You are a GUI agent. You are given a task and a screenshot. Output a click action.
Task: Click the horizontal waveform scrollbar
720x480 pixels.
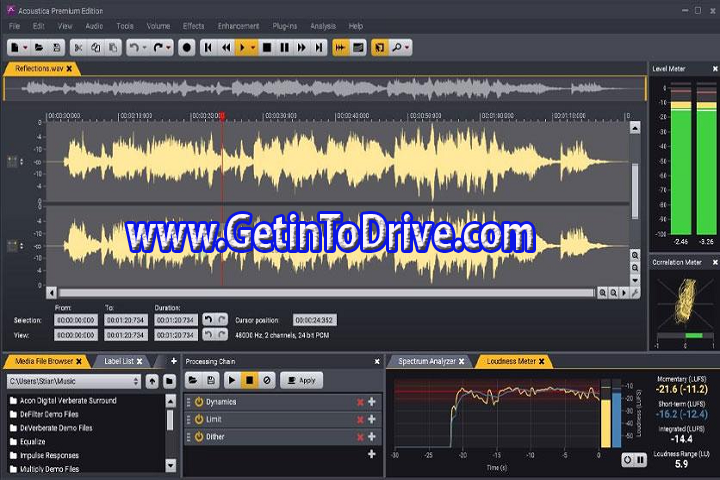(326, 293)
